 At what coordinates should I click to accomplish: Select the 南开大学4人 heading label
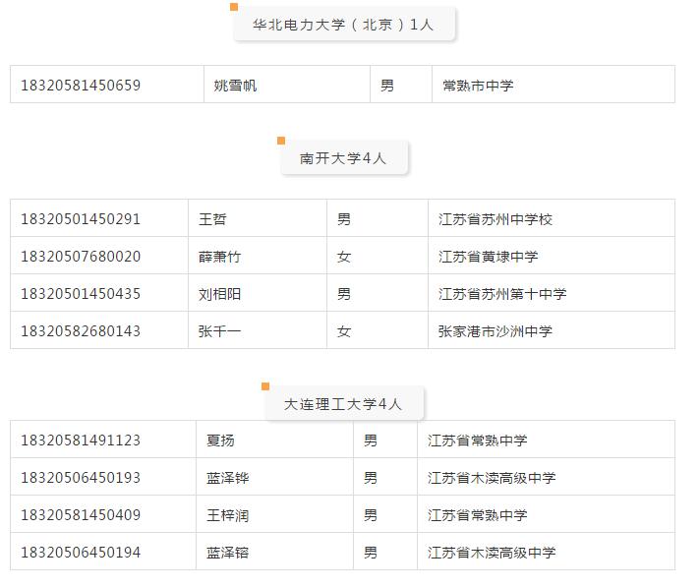(x=343, y=158)
